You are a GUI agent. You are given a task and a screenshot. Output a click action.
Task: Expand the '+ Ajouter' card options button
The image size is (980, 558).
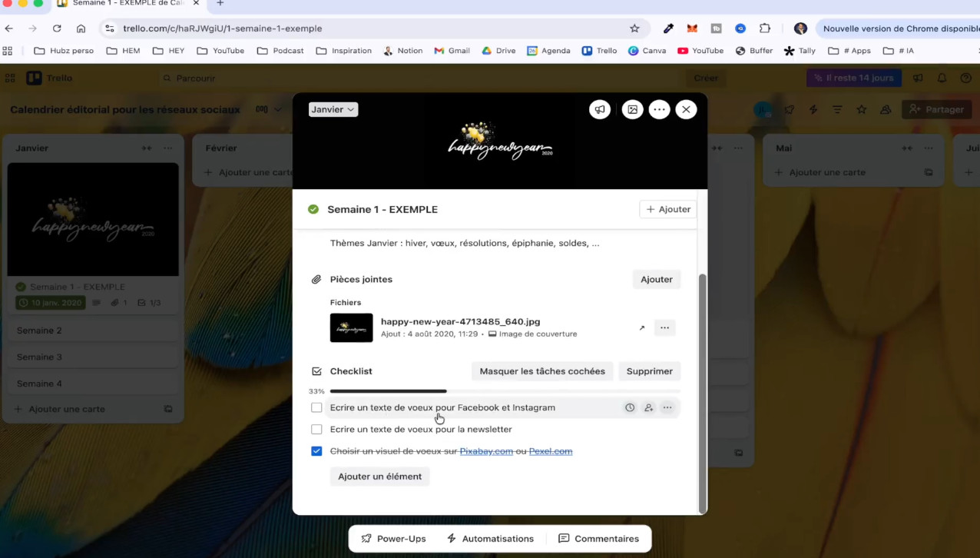click(x=667, y=209)
